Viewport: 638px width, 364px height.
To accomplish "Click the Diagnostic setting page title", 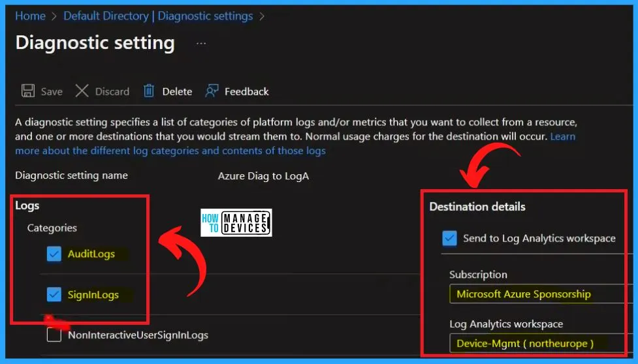I will click(95, 42).
